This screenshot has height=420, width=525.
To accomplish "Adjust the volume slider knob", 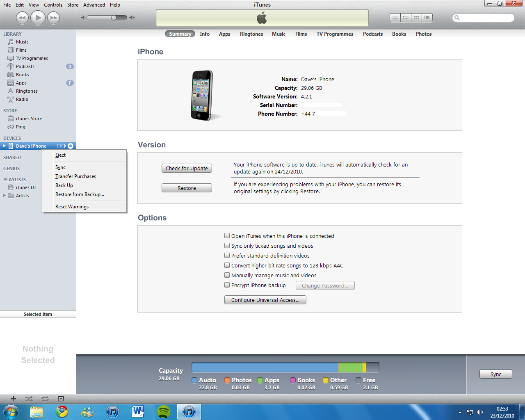I will coord(114,18).
